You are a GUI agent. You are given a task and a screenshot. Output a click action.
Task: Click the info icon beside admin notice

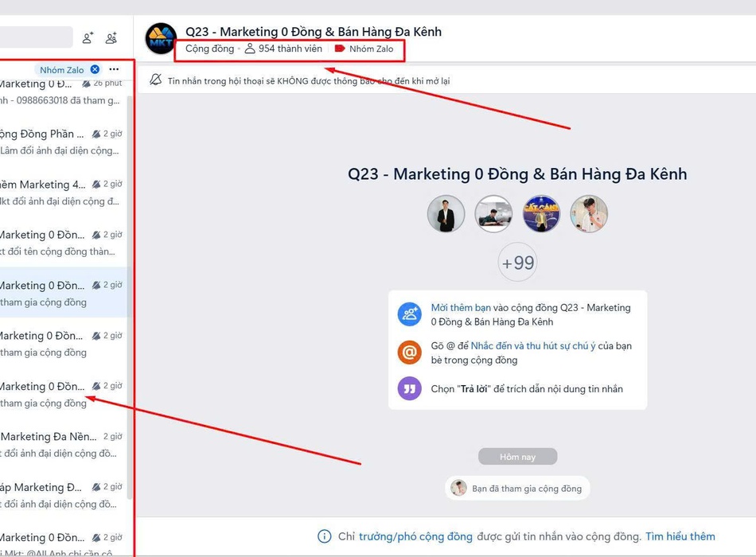324,536
